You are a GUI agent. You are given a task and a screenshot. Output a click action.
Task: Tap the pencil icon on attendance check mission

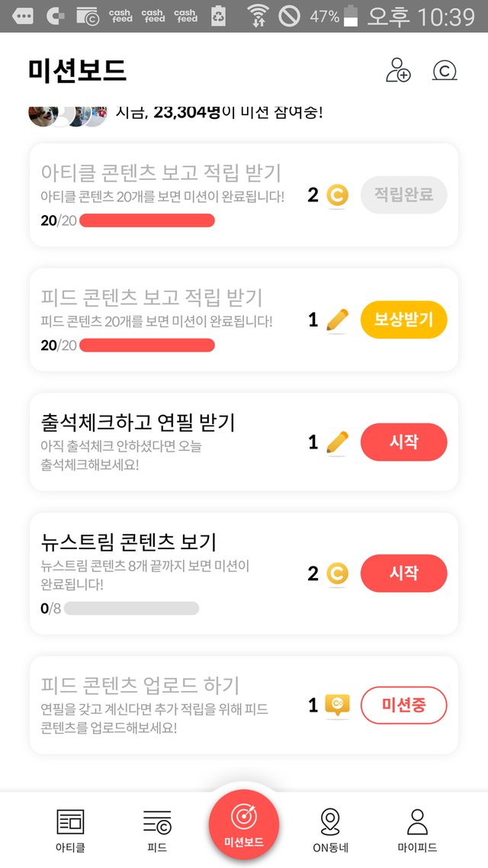click(x=337, y=442)
